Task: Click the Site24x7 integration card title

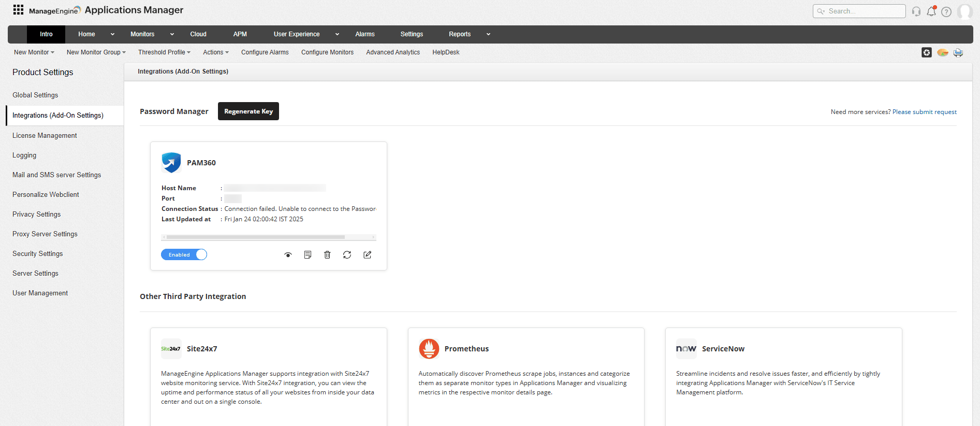Action: (202, 349)
